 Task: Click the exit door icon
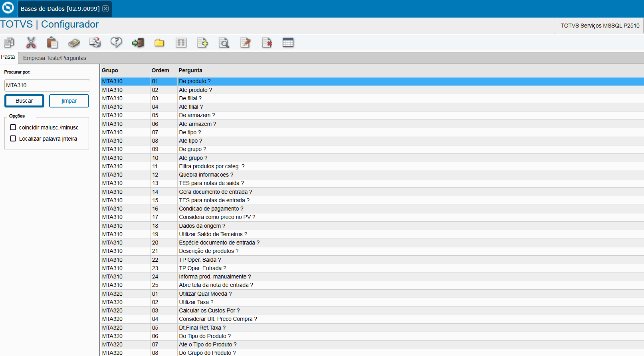tap(138, 42)
